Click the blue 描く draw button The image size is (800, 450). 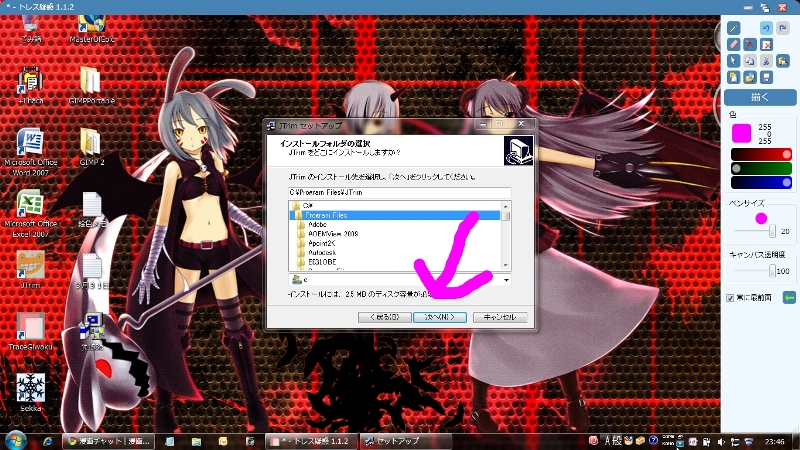tap(760, 97)
